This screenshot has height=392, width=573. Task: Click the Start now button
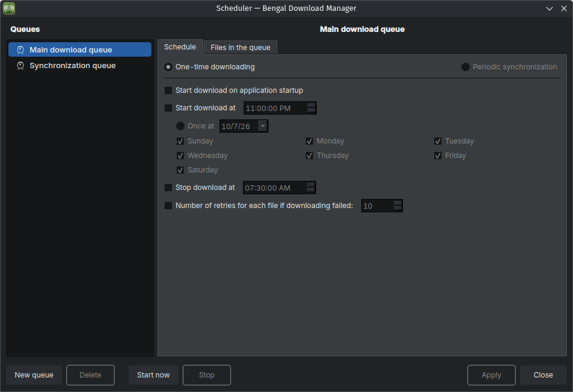(153, 375)
